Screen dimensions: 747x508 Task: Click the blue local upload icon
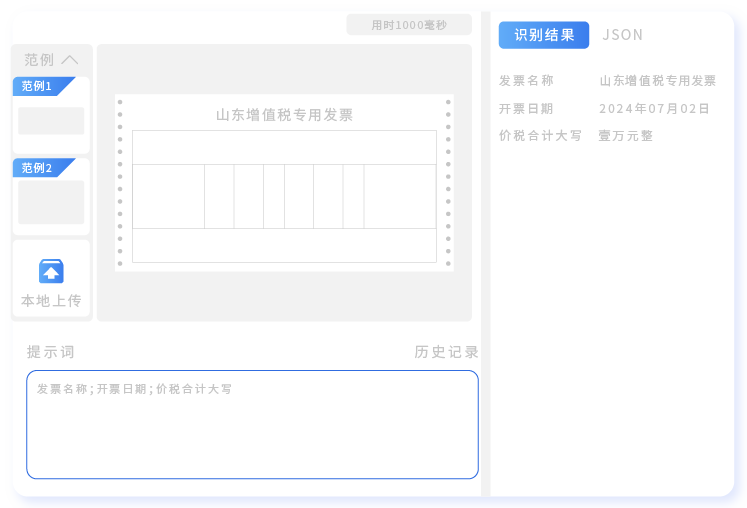(51, 271)
